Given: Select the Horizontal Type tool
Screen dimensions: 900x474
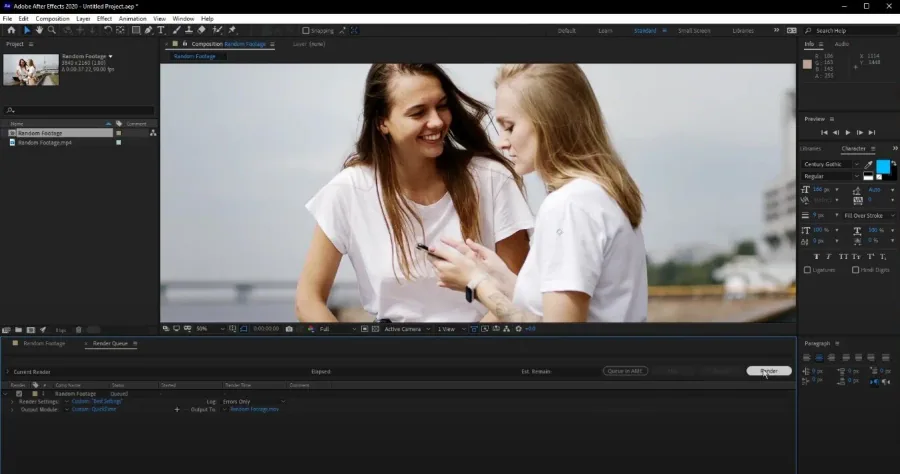Looking at the screenshot, I should [161, 30].
